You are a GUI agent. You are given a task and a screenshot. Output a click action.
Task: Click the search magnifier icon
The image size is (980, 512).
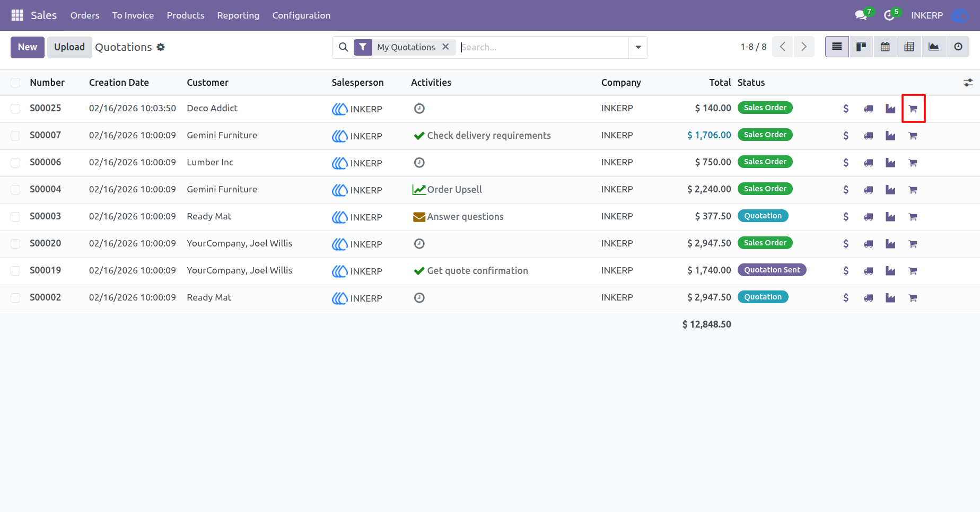pyautogui.click(x=343, y=47)
